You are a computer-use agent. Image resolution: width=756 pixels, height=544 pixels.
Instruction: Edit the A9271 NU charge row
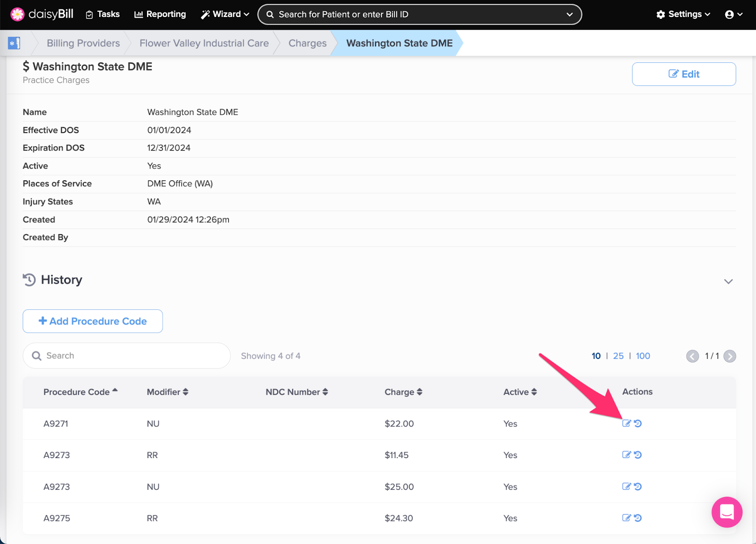(627, 423)
